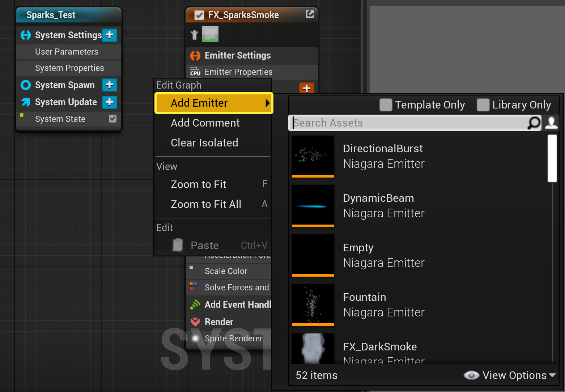Click the Add Event Handler row
This screenshot has width=565, height=392.
click(229, 304)
